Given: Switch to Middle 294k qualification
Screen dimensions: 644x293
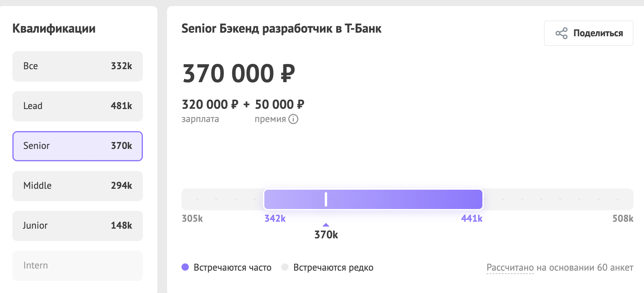Looking at the screenshot, I should point(77,186).
